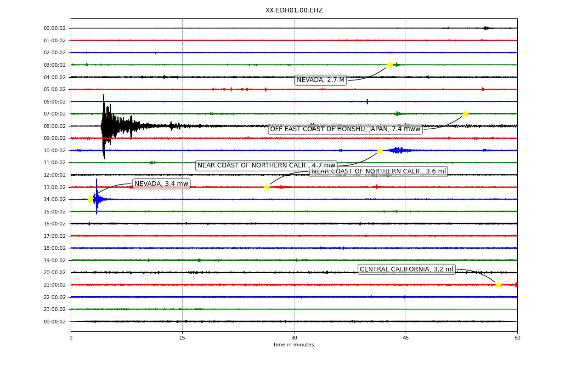Click the yellow star on the 13:00:02 red trace
This screenshot has width=588, height=368.
click(x=266, y=187)
